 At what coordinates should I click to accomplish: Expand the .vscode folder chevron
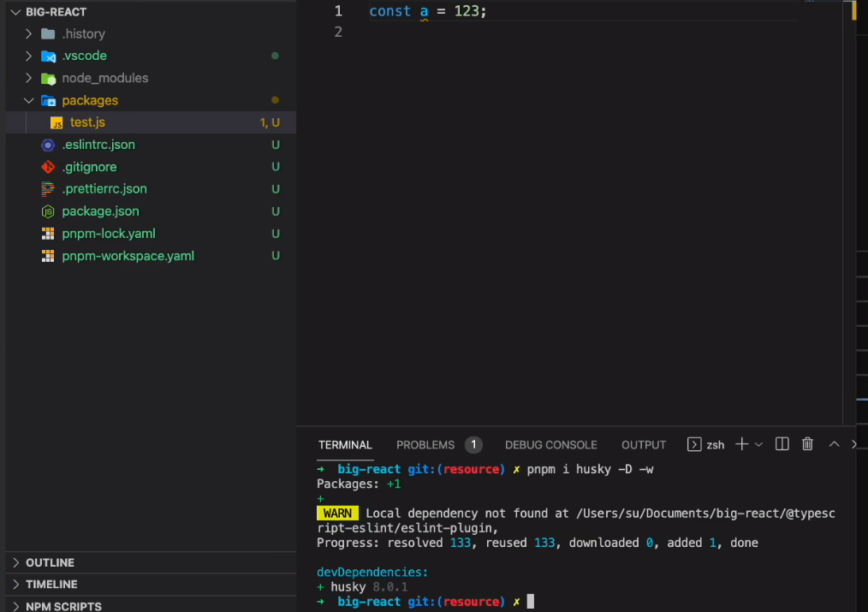(x=29, y=56)
